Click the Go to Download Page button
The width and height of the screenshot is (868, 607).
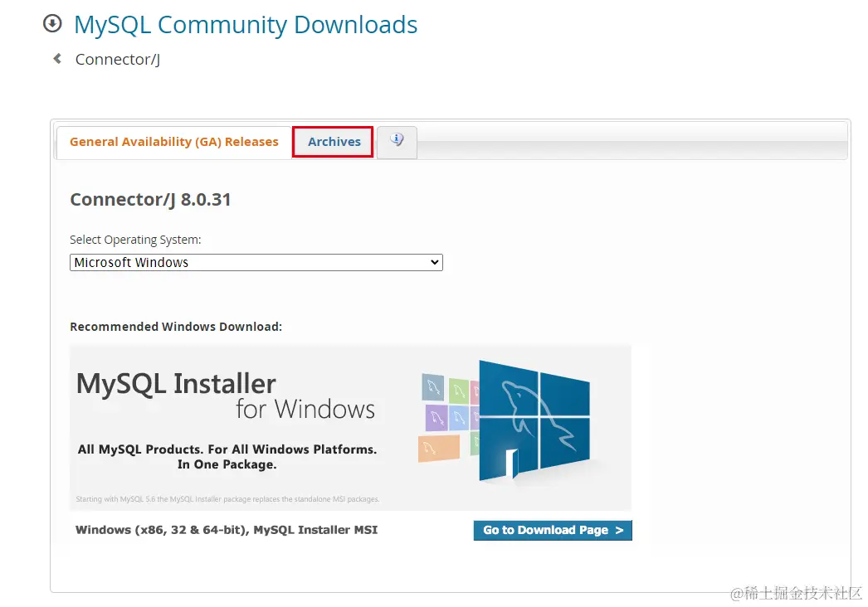coord(553,530)
